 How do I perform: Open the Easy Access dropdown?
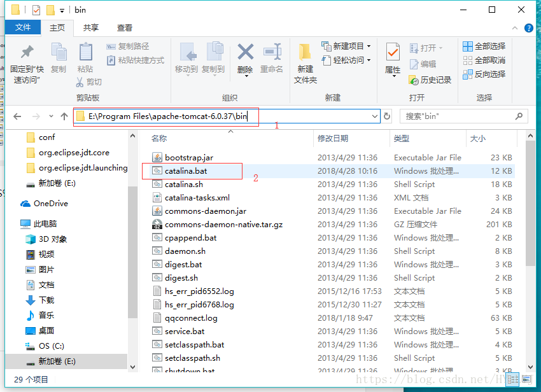click(369, 60)
